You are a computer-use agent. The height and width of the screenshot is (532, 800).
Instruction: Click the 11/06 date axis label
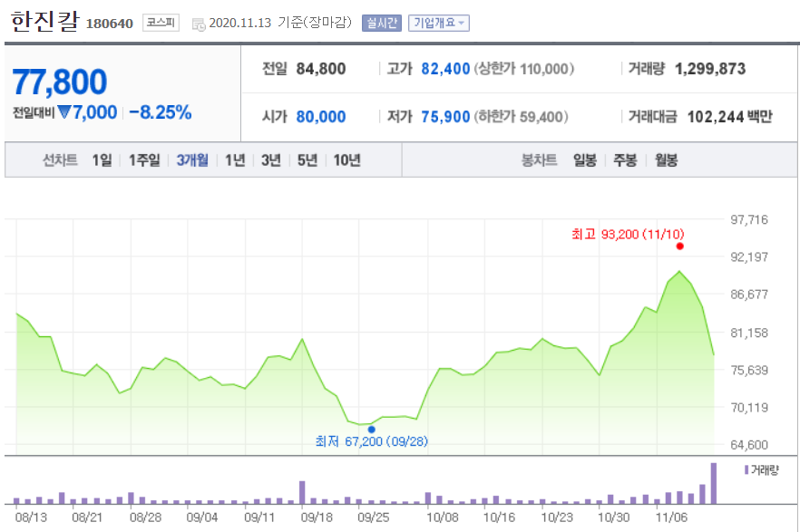[x=671, y=517]
